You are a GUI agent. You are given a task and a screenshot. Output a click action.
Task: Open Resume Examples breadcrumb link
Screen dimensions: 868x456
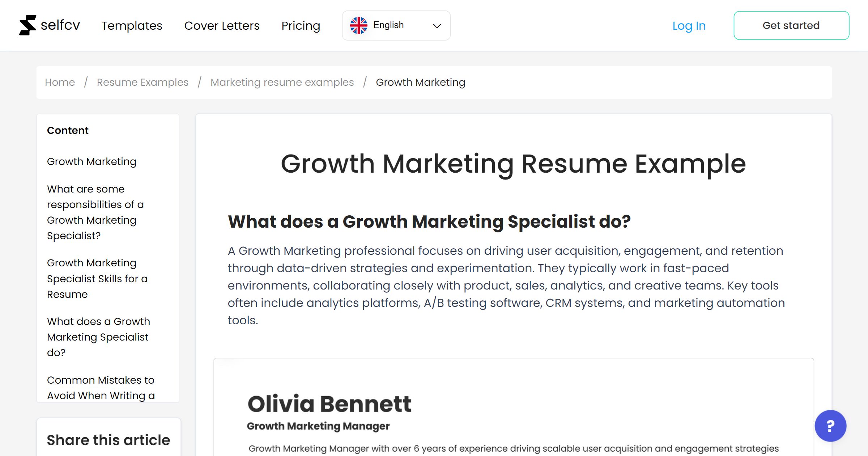(142, 82)
